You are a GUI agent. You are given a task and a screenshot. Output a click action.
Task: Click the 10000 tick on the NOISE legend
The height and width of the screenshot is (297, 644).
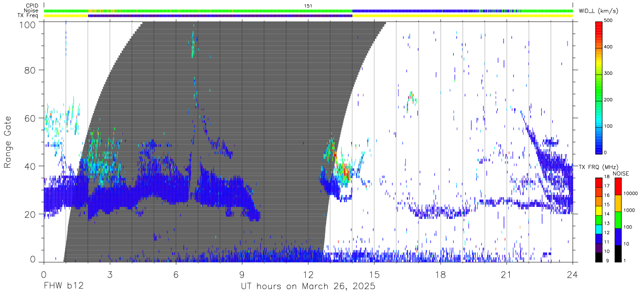631,193
